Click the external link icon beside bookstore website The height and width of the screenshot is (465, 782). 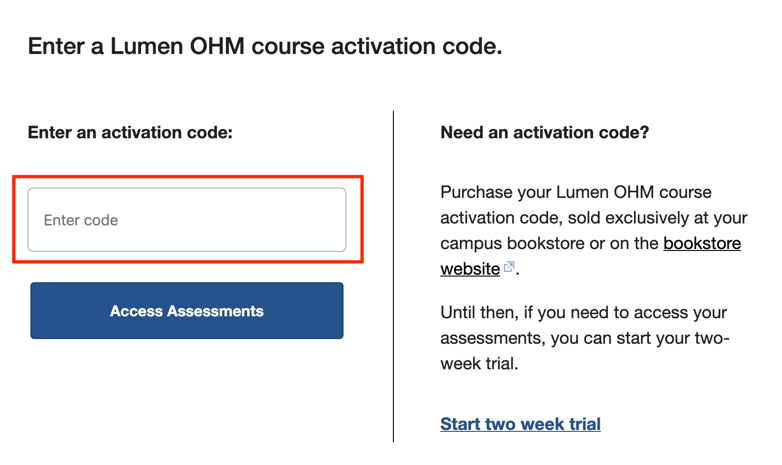510,268
